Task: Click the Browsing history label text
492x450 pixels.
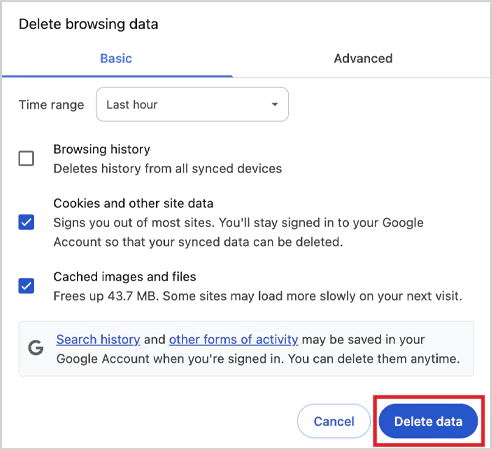Action: (102, 149)
